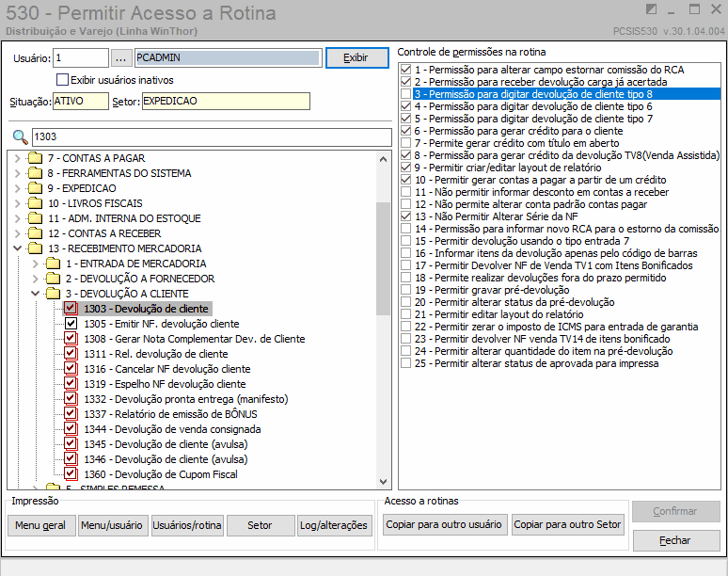Uncheck permission 13 Não Permitir Alterar Série da NF
This screenshot has width=728, height=576.
(x=405, y=216)
